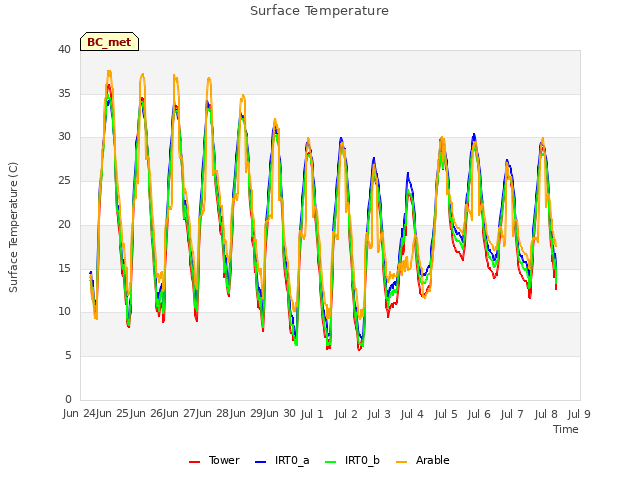The width and height of the screenshot is (640, 480).
Task: Click the Jun 30 x-axis tick label
Action: [x=279, y=413]
